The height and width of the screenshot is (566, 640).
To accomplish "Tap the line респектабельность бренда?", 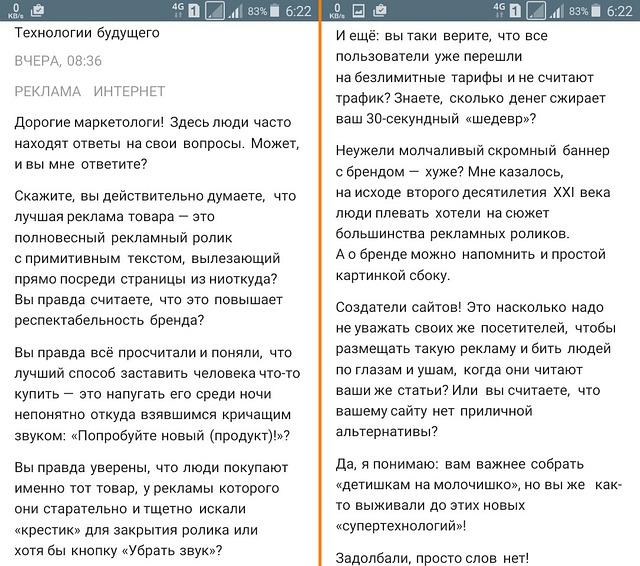I will coord(109,320).
